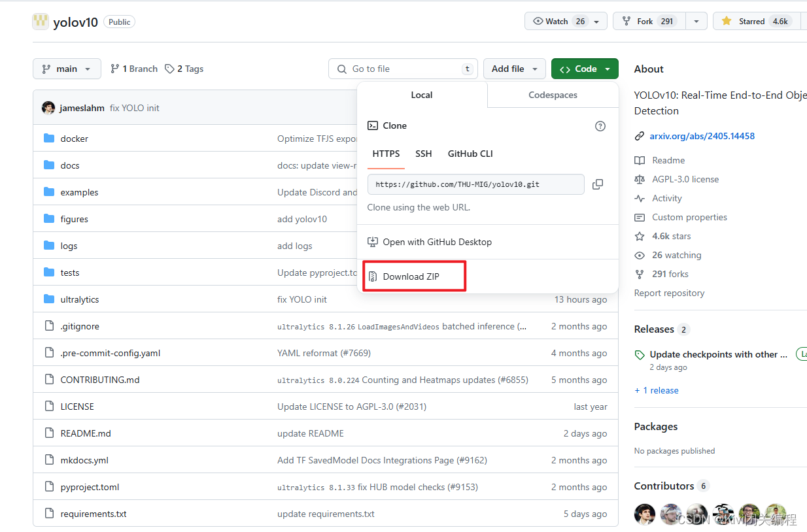This screenshot has width=807, height=532.
Task: Open the 26 watching link
Action: (676, 255)
